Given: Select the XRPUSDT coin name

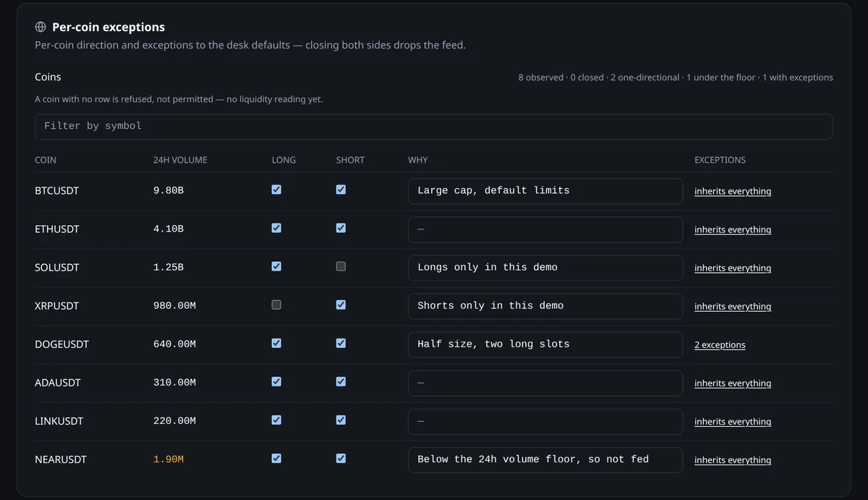Looking at the screenshot, I should point(57,306).
